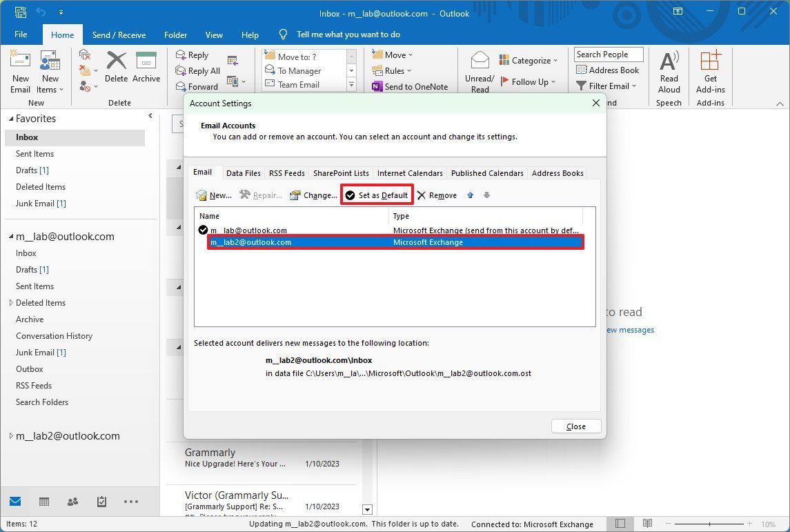This screenshot has height=532, width=790.
Task: Click Remove account button
Action: 437,195
